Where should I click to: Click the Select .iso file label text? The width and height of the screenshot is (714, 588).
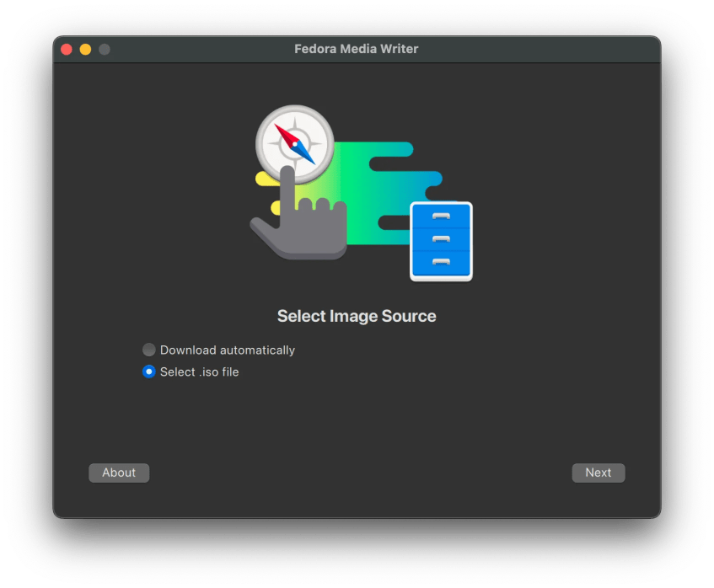(x=200, y=372)
